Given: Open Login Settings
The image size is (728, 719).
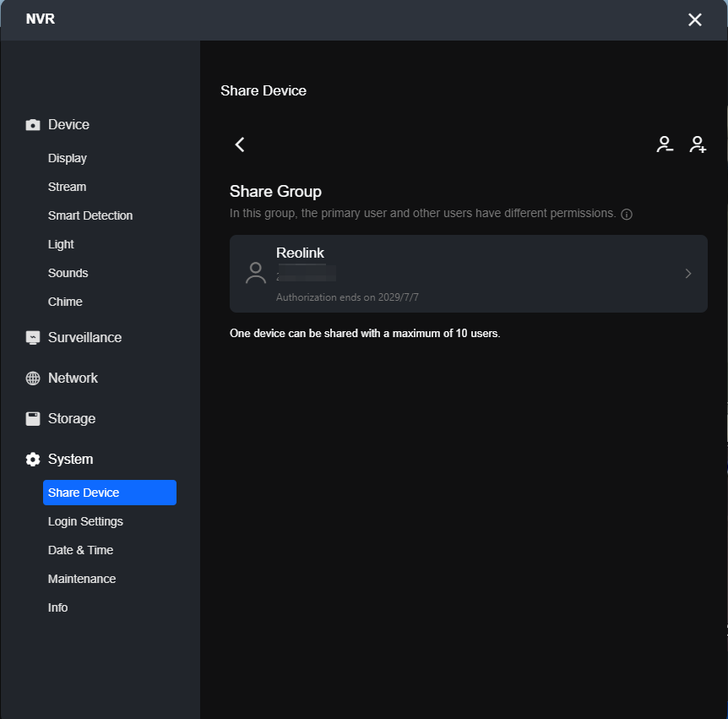Looking at the screenshot, I should [85, 521].
